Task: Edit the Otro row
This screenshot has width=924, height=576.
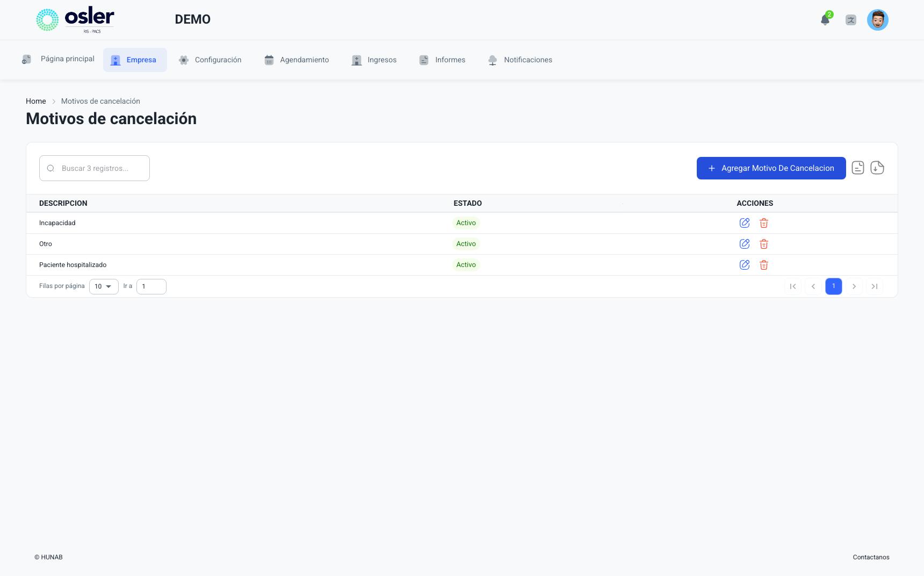Action: [x=745, y=244]
